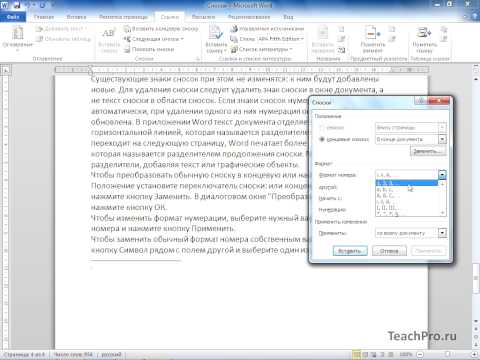Click the Отмена button in Сноски dialog
The width and height of the screenshot is (480, 360).
(x=389, y=251)
